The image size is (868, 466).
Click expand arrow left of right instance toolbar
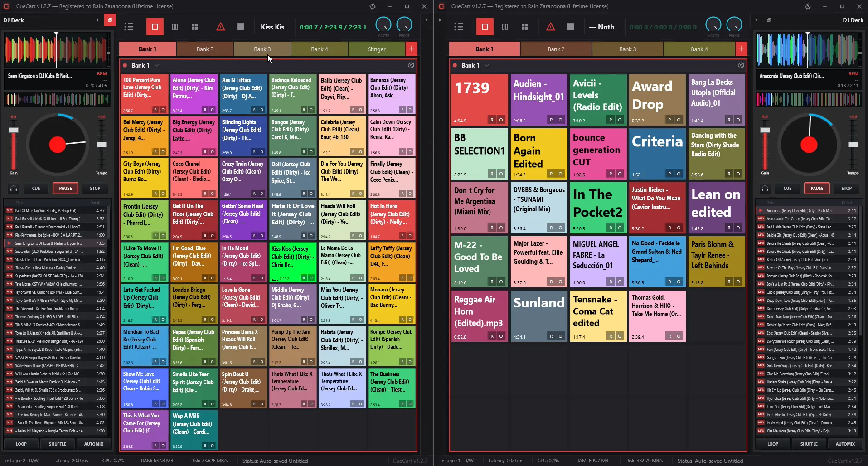click(440, 20)
